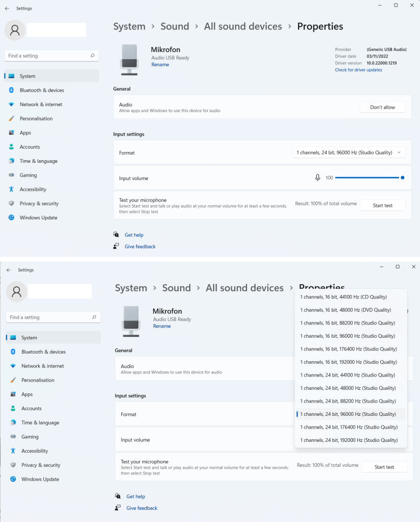Click the Input volume slider track
This screenshot has height=522, width=420.
[366, 178]
